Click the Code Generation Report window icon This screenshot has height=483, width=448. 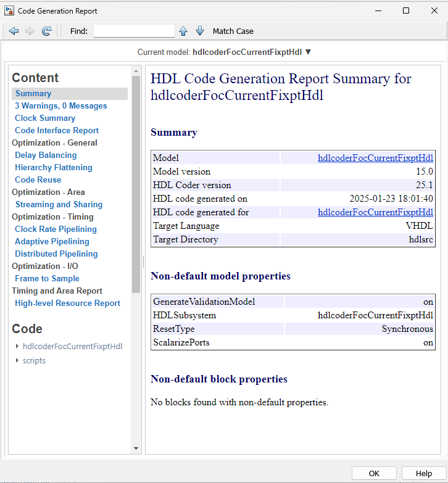[8, 10]
